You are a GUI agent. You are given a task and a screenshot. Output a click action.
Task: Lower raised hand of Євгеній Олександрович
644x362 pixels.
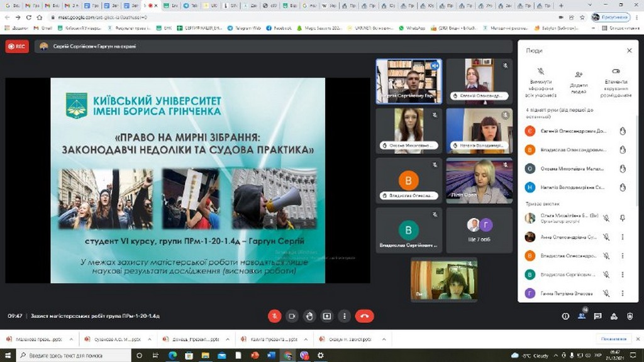click(623, 131)
